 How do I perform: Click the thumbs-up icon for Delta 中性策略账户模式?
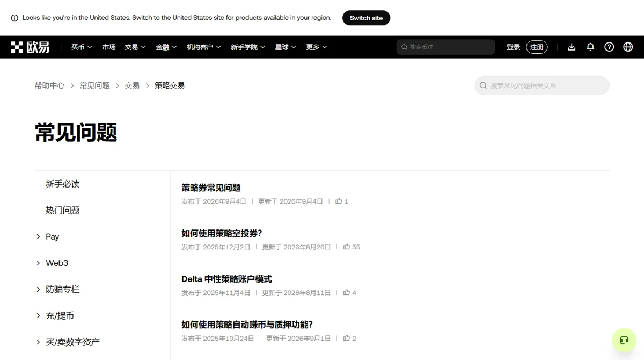(x=347, y=293)
